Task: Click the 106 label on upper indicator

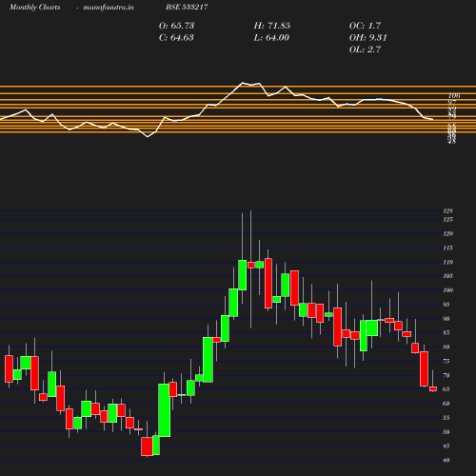Action: point(454,96)
